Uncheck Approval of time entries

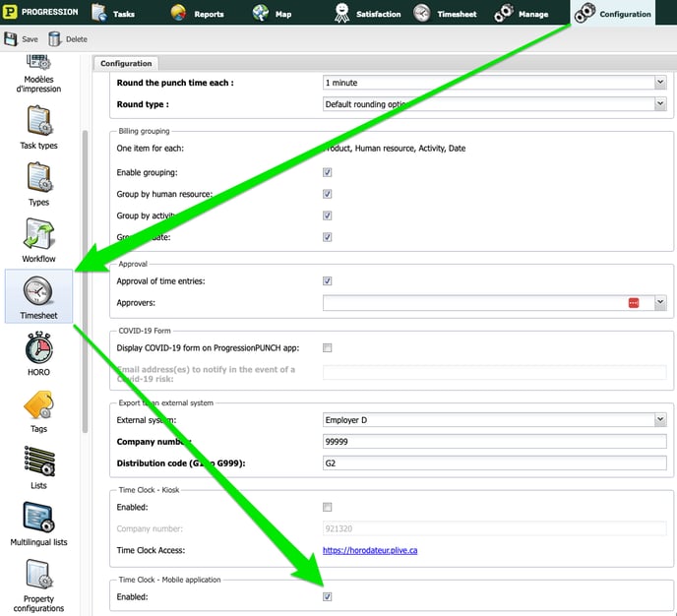click(x=328, y=281)
